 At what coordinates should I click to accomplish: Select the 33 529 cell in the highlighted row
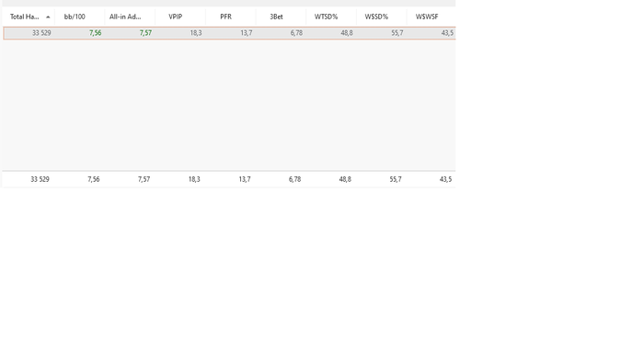[x=41, y=33]
